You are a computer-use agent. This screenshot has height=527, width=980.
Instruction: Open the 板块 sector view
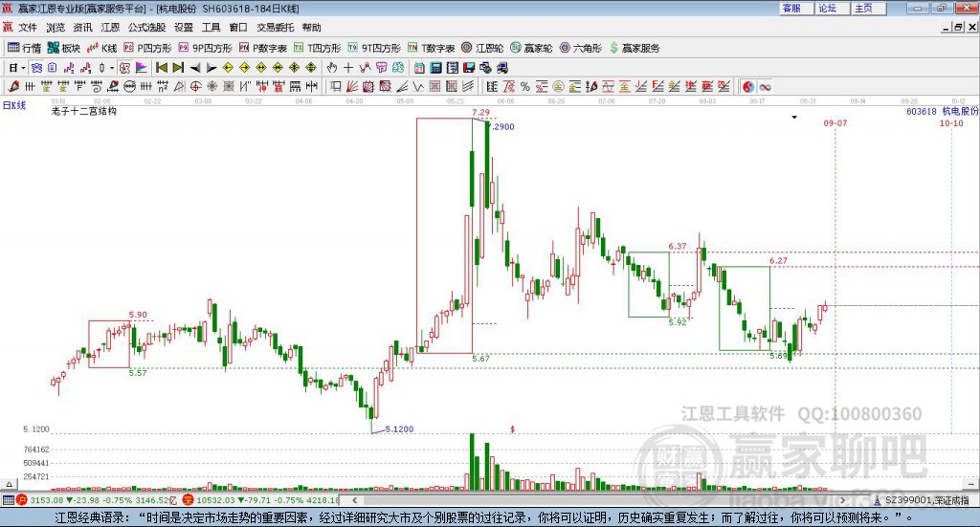coord(64,48)
